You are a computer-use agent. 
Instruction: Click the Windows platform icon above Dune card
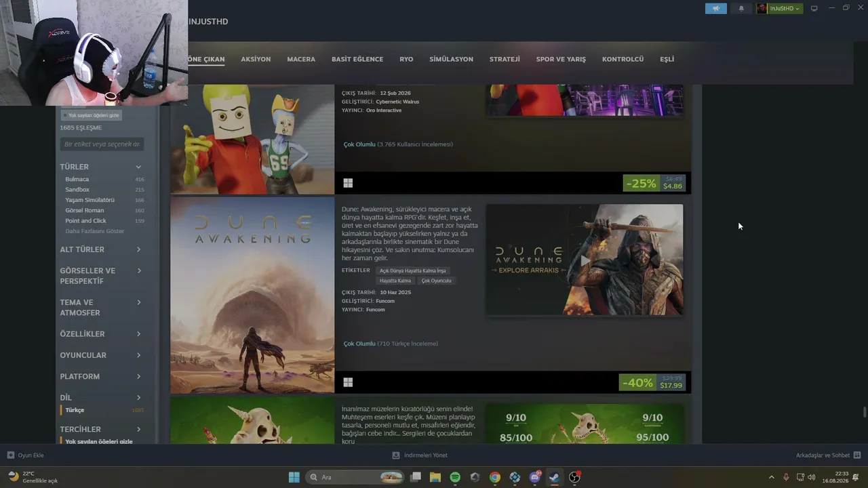point(348,183)
